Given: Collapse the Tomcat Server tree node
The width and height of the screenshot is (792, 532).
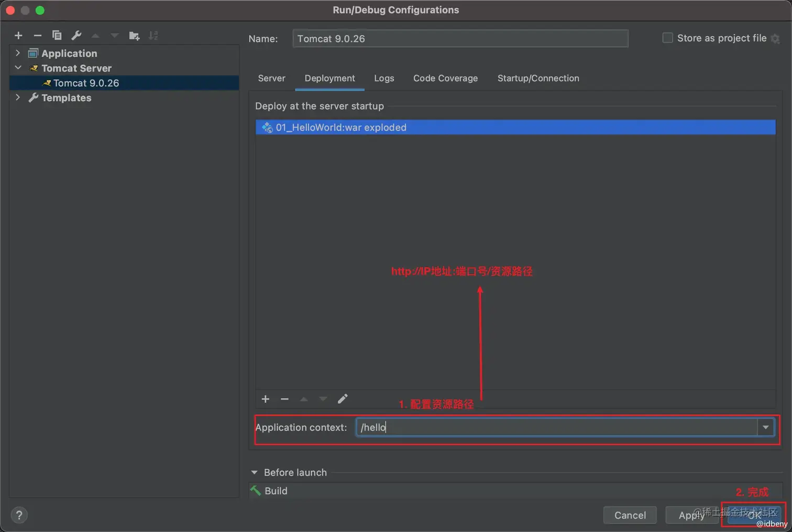Looking at the screenshot, I should [18, 68].
